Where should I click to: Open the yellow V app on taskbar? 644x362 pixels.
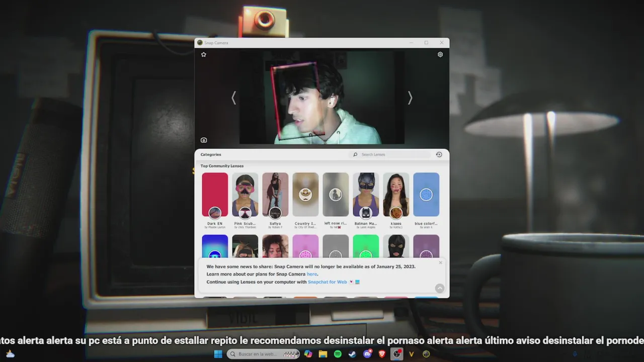click(412, 354)
